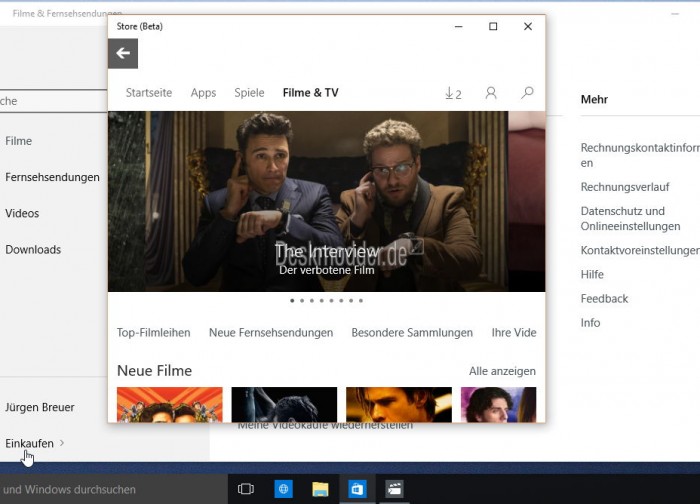Open Task View in the taskbar

click(246, 489)
